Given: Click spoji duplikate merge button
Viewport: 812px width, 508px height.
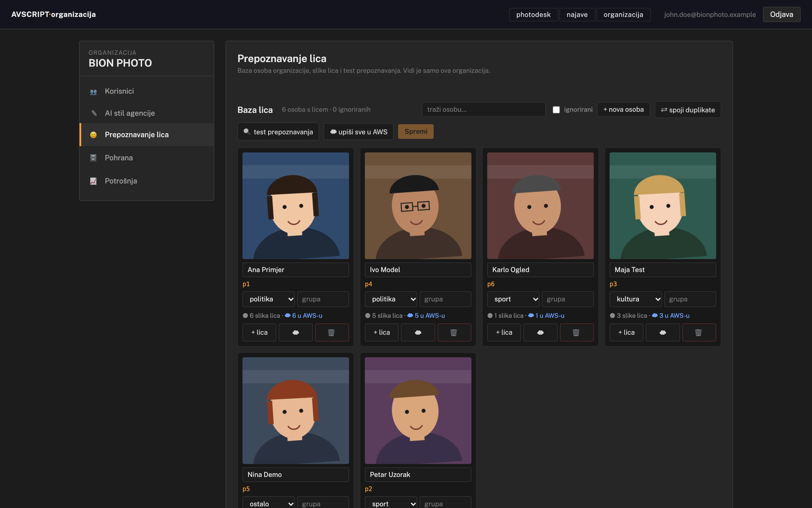Looking at the screenshot, I should click(687, 110).
